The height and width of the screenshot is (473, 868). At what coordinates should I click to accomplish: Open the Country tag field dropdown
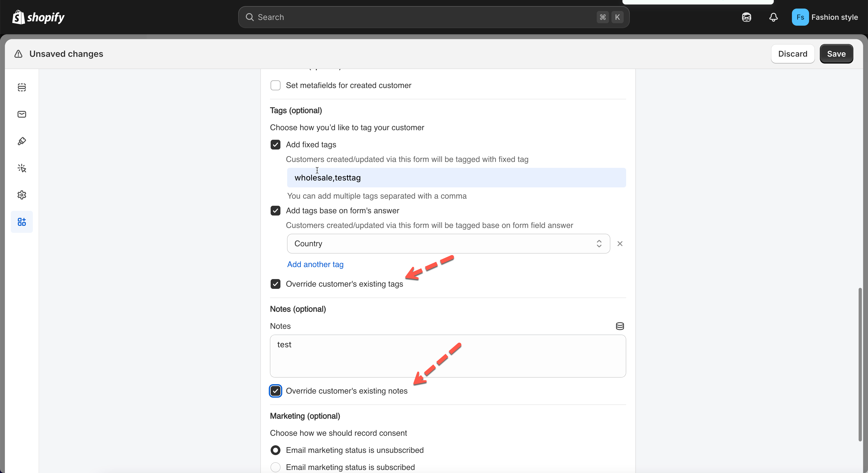coord(448,244)
